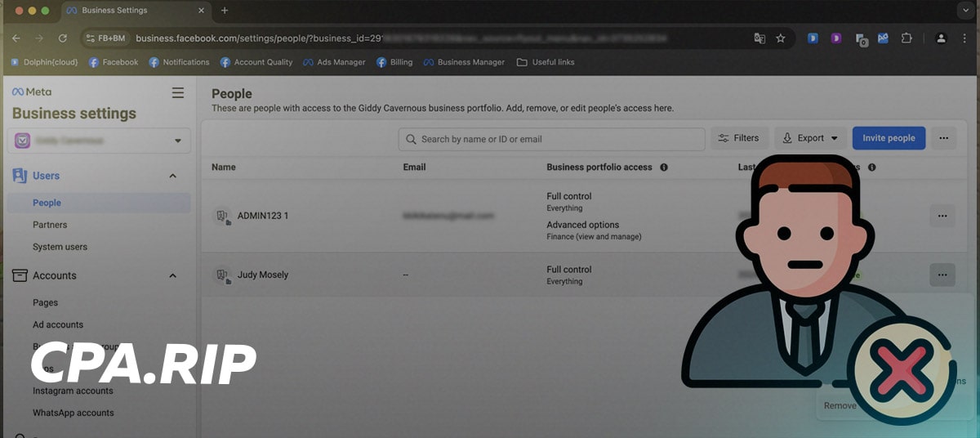Click the hamburger menu icon beside Meta
The width and height of the screenshot is (980, 438).
click(178, 93)
